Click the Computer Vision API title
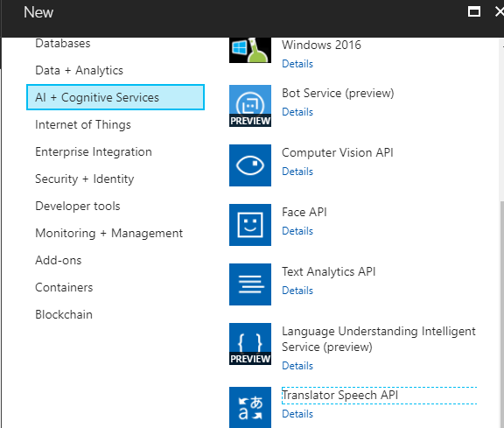The image size is (504, 428). 338,153
